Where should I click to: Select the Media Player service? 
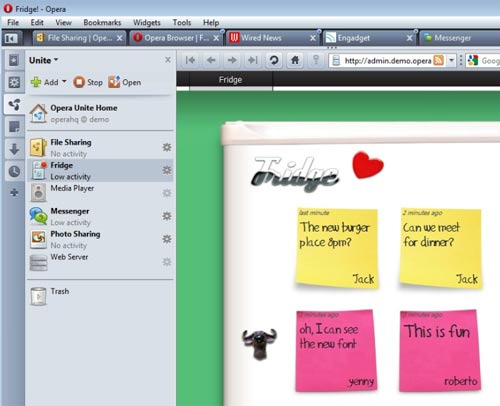coord(100,193)
